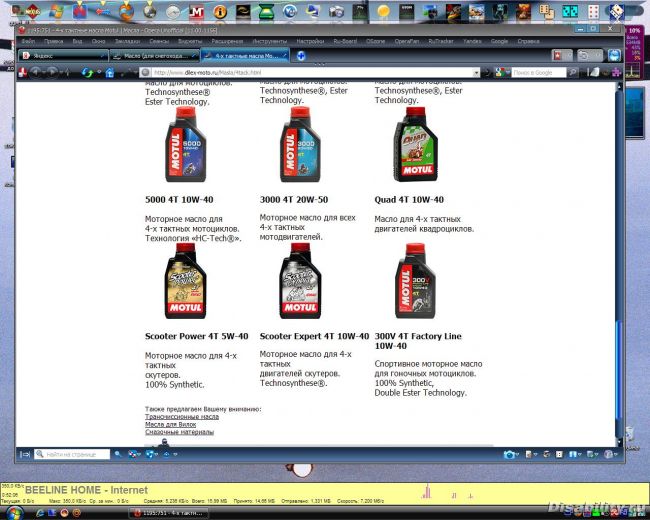Click the 5000 4T 10W-40 heading

coord(179,199)
